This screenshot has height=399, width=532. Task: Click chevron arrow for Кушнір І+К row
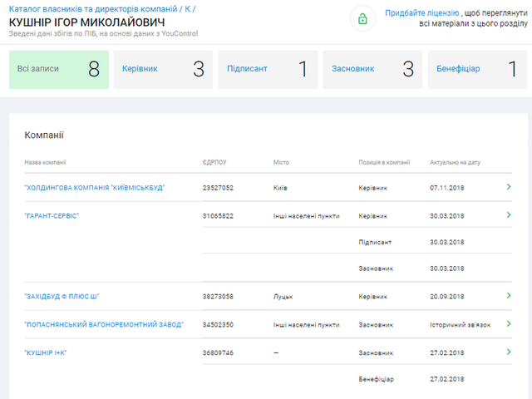point(509,352)
